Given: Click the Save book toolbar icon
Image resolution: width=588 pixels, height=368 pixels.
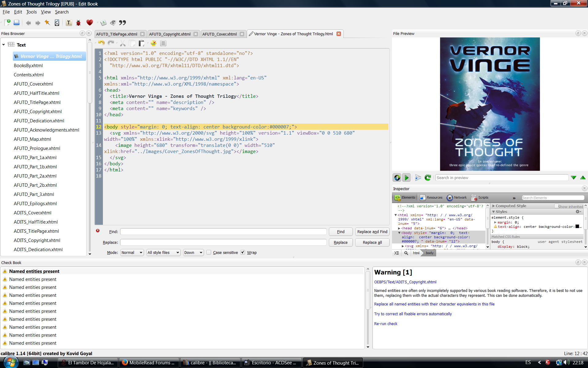Looking at the screenshot, I should [x=17, y=23].
